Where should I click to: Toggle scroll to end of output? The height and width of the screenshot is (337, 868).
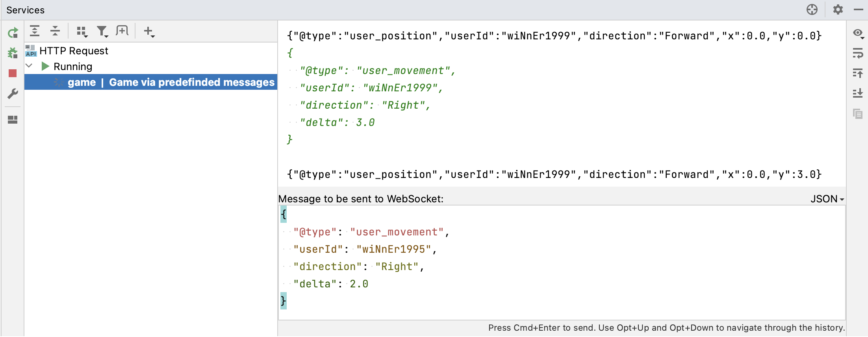(858, 93)
